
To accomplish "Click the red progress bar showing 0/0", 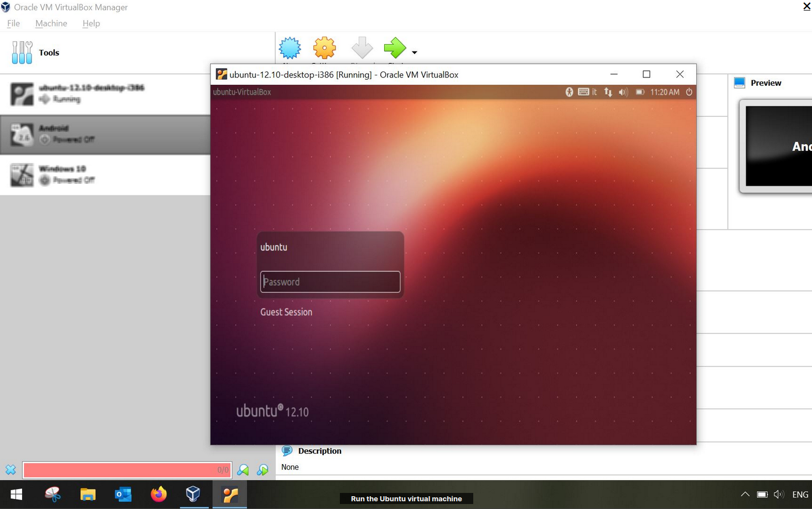I will (127, 470).
